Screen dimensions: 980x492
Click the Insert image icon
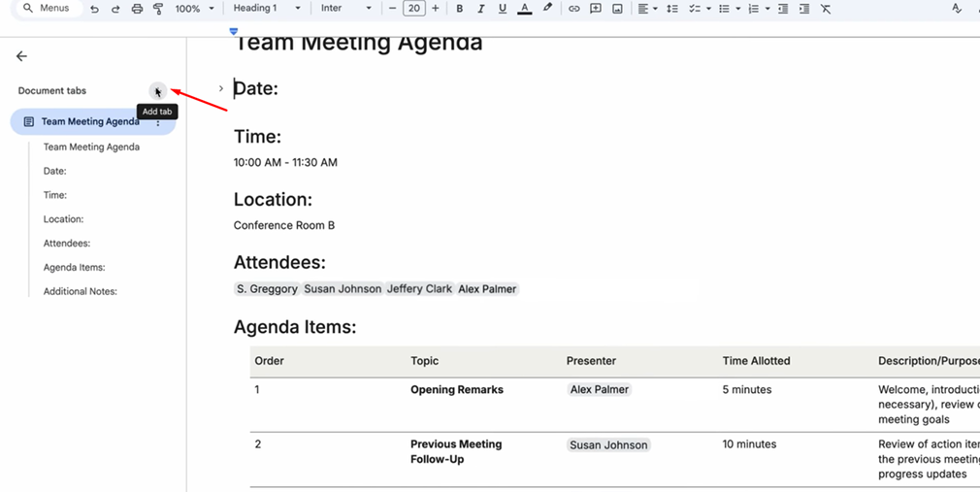617,9
